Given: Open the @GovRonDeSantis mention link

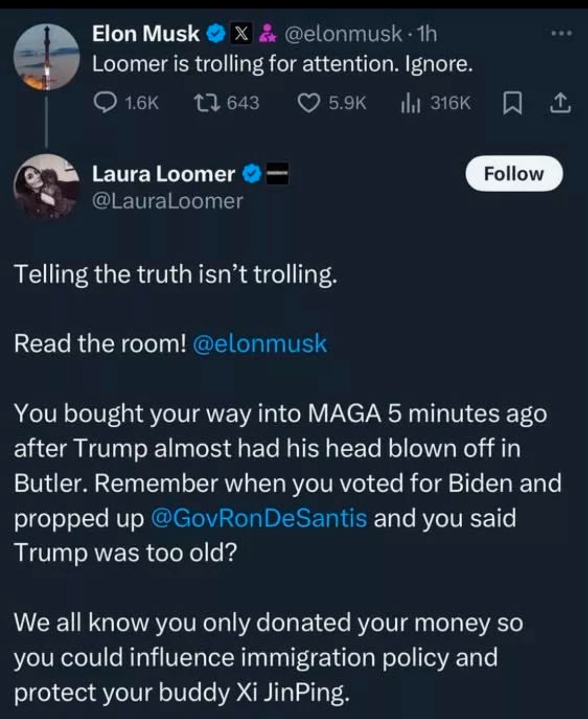Looking at the screenshot, I should click(259, 518).
